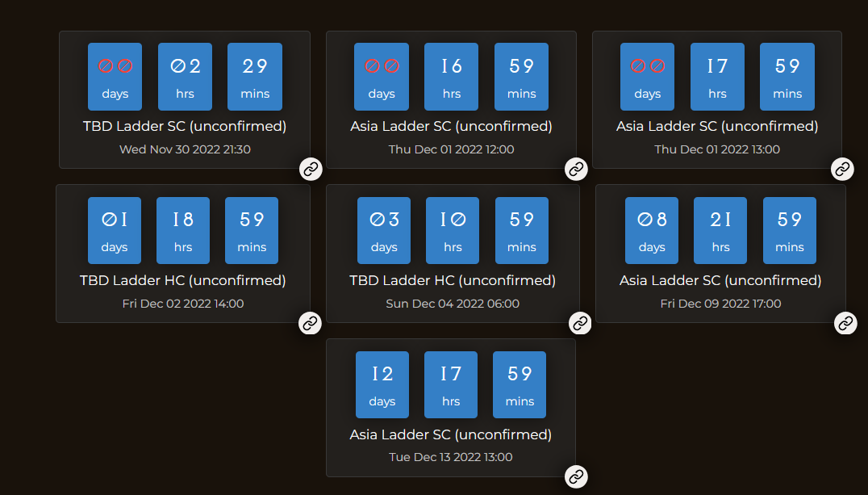
Task: Click the date text Wed Nov 30 2022 21:30
Action: click(185, 149)
